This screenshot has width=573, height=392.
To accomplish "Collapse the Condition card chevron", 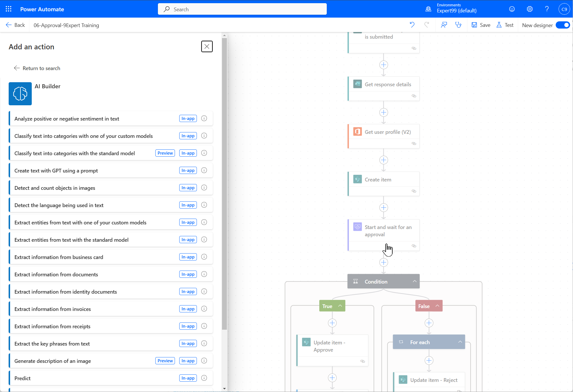I will tap(415, 281).
